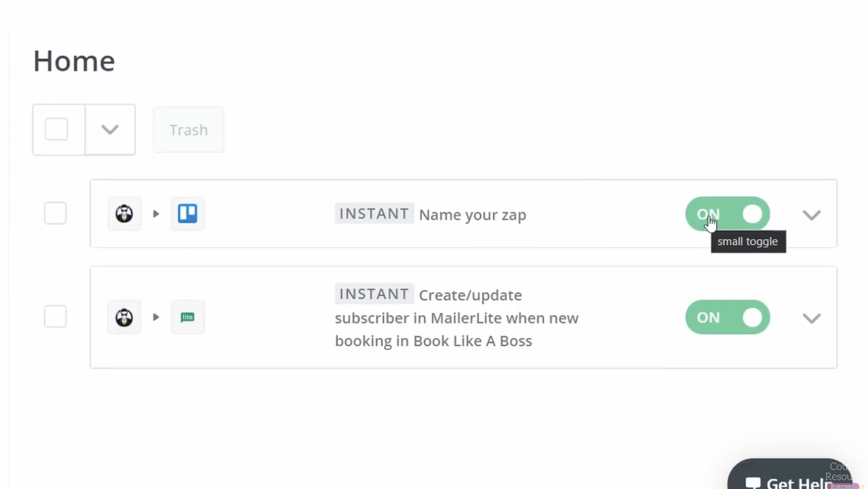Viewport: 868px width, 489px height.
Task: Click the arrow between apps in first zap
Action: click(x=156, y=214)
